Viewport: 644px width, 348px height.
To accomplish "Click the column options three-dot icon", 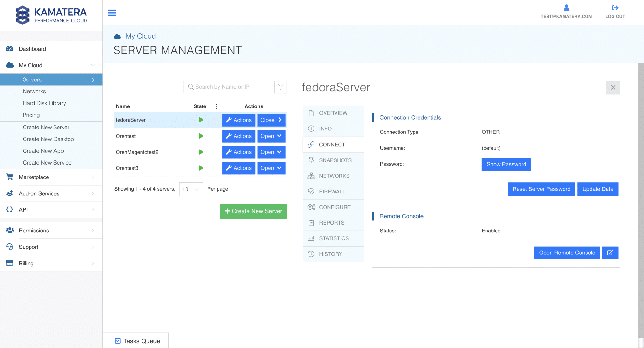I will [216, 106].
